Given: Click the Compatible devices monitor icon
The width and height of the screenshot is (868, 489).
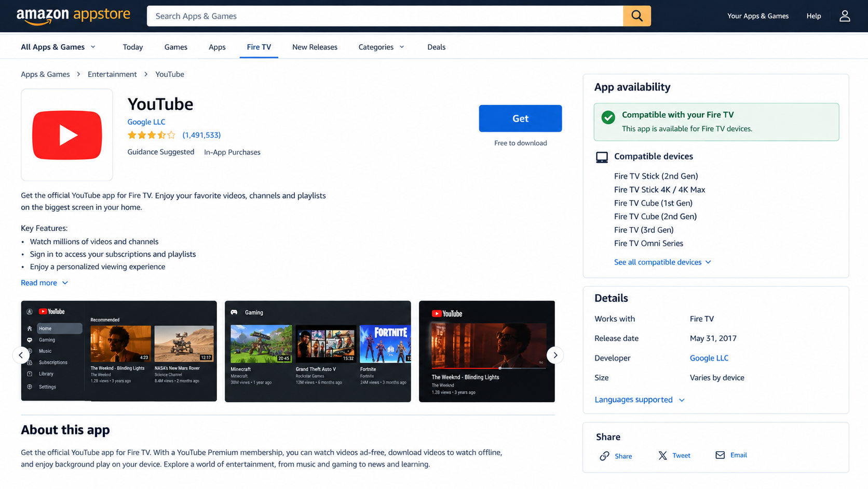Looking at the screenshot, I should (x=602, y=157).
